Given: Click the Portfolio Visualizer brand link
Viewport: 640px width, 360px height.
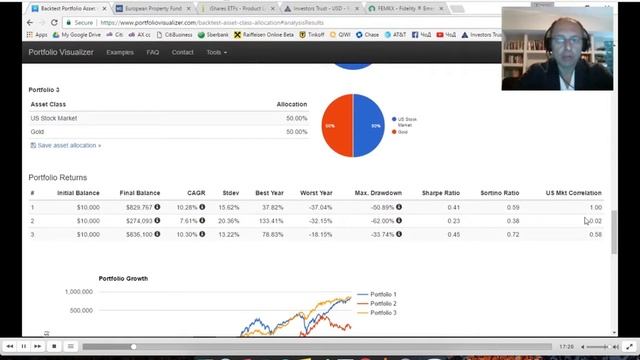Looking at the screenshot, I should [61, 52].
